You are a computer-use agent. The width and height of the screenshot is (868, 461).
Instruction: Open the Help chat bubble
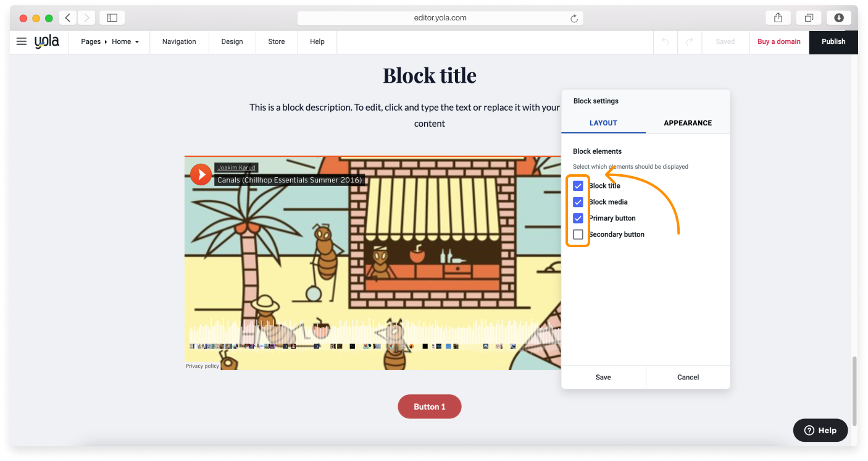[x=820, y=430]
